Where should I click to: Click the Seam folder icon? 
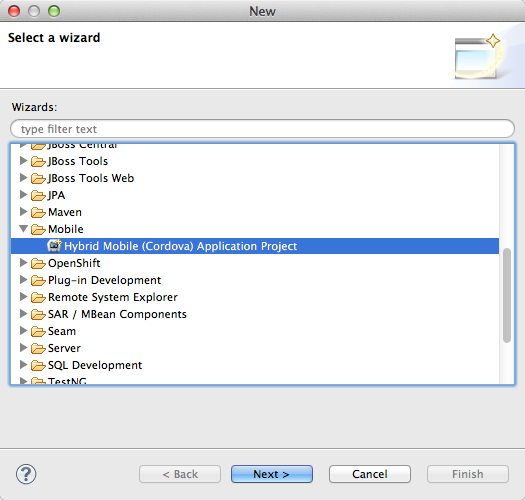pos(38,331)
